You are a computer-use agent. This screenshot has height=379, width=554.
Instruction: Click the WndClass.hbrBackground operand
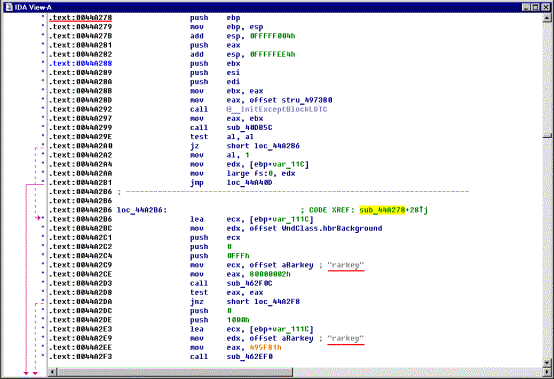[332, 228]
